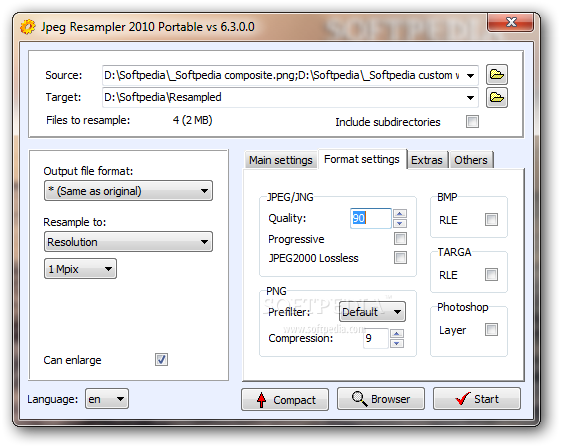Viewport: 561px width, 447px height.
Task: Click the PNG Compression value field
Action: click(x=376, y=338)
